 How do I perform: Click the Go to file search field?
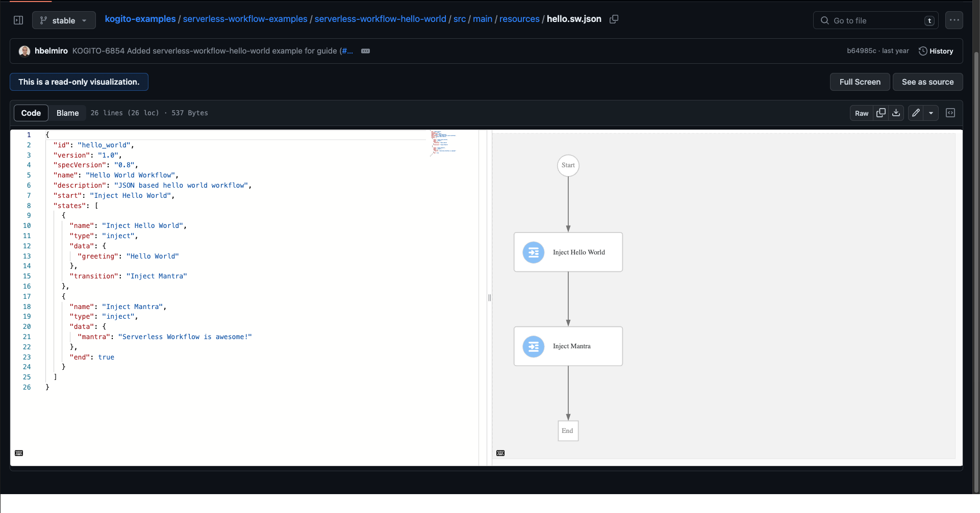[x=875, y=20]
